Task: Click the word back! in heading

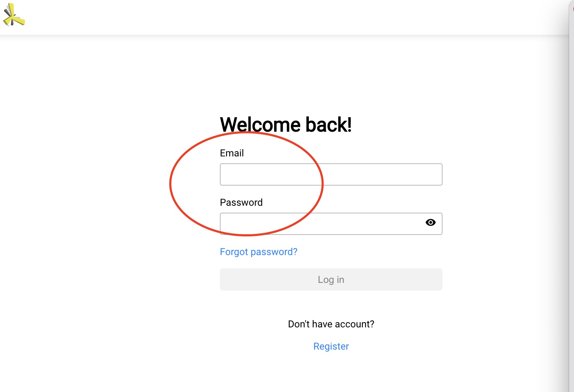Action: point(328,125)
